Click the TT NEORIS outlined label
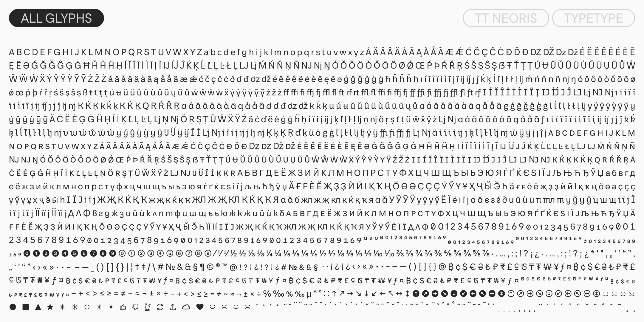The height and width of the screenshot is (322, 644). click(x=506, y=18)
